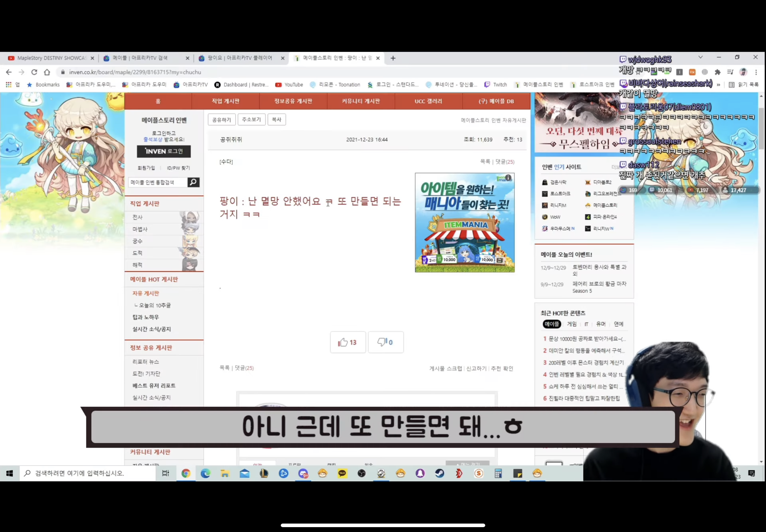The height and width of the screenshot is (532, 766).
Task: Expand the hidden bookmarks overflow chevron
Action: (x=718, y=85)
